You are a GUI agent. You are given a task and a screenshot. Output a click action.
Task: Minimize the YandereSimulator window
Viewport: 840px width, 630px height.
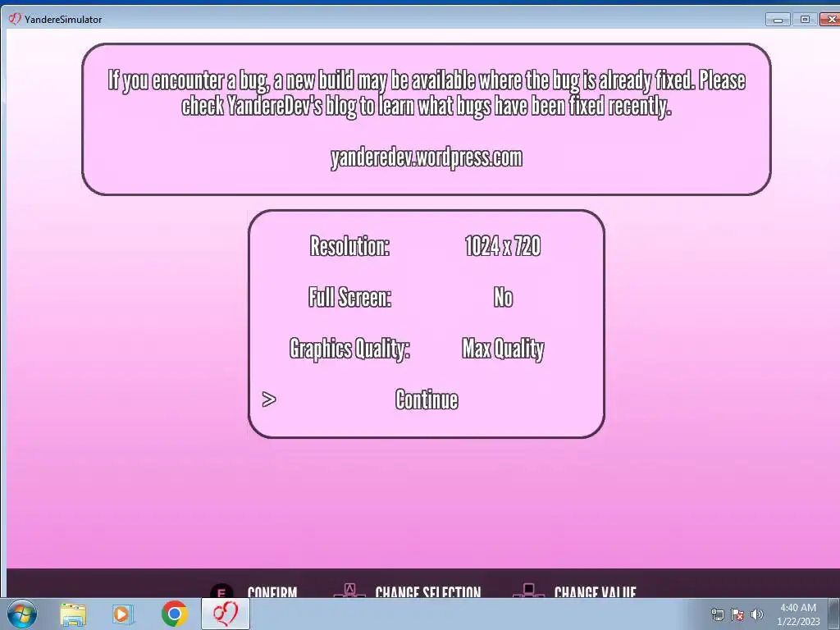(x=778, y=20)
